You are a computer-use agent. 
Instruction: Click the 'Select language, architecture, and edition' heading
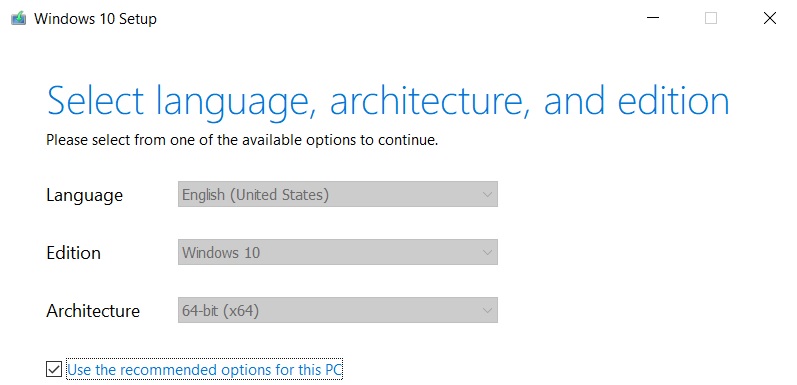pos(388,102)
